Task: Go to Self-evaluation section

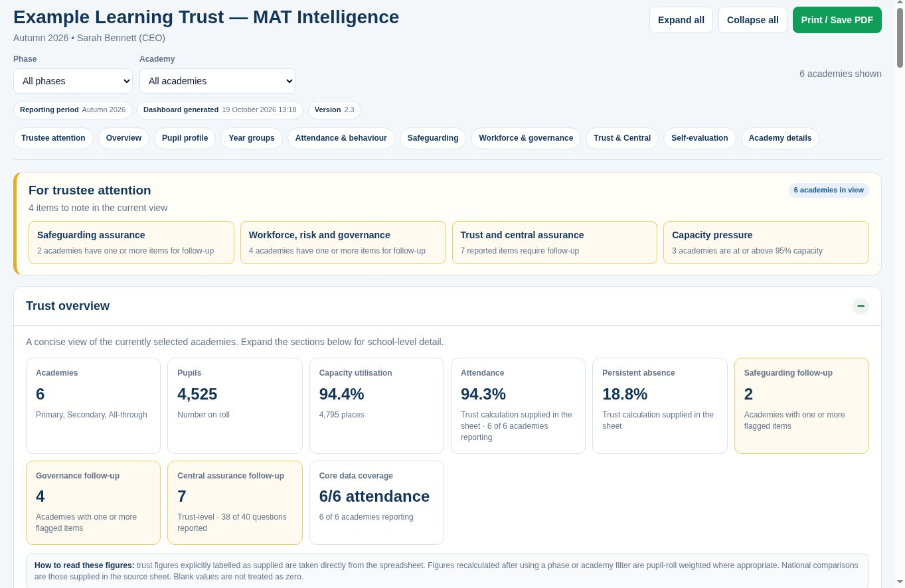Action: point(700,138)
